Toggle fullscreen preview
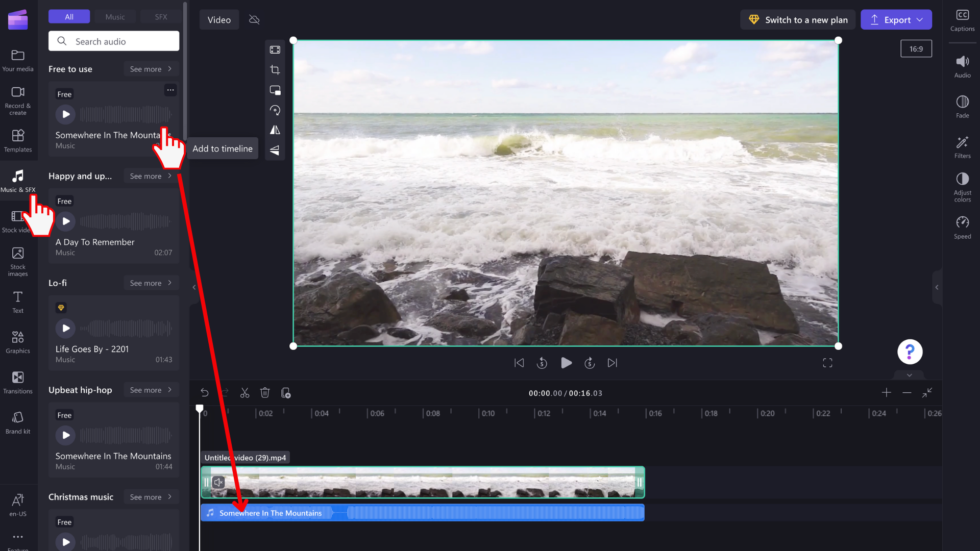980x551 pixels. 827,363
